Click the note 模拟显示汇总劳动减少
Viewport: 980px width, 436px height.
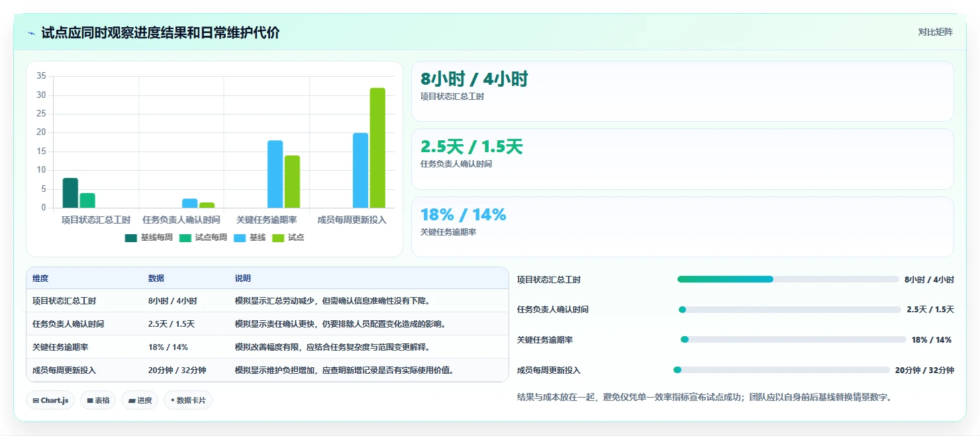[x=333, y=301]
